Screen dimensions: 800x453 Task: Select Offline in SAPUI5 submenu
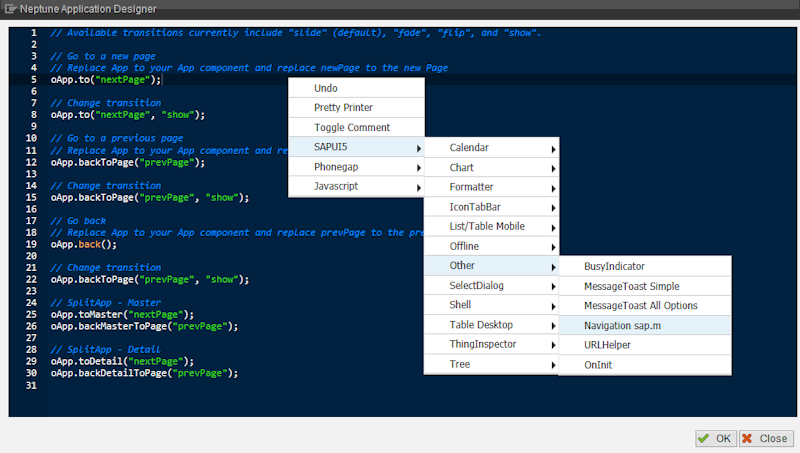(491, 246)
